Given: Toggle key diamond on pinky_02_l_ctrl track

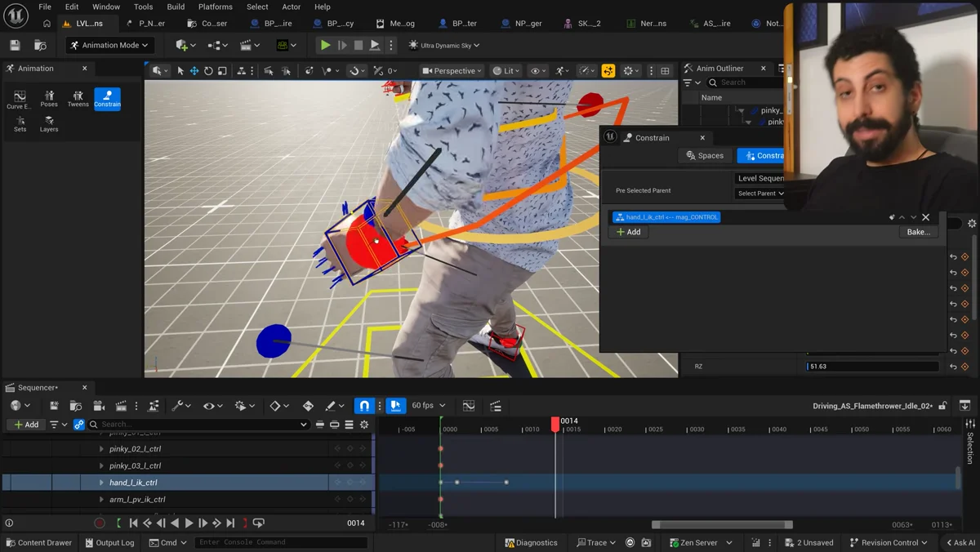Looking at the screenshot, I should click(350, 448).
